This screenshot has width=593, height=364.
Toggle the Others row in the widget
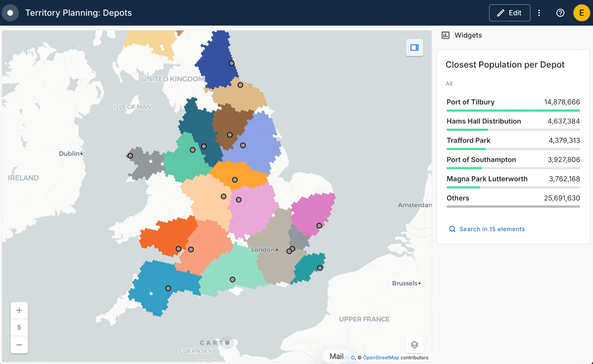tap(513, 198)
